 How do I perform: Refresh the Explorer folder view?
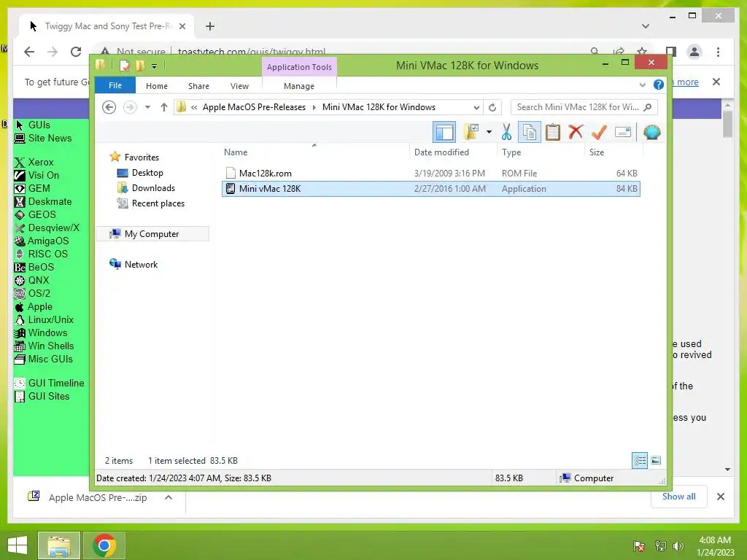[492, 107]
